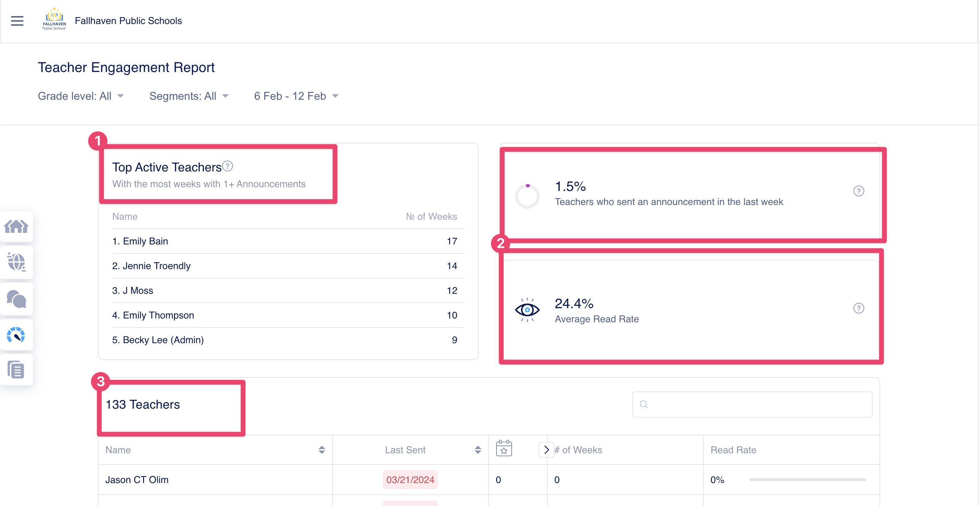This screenshot has height=506, width=980.
Task: Select the 4. Emily Thompson row
Action: click(x=288, y=315)
